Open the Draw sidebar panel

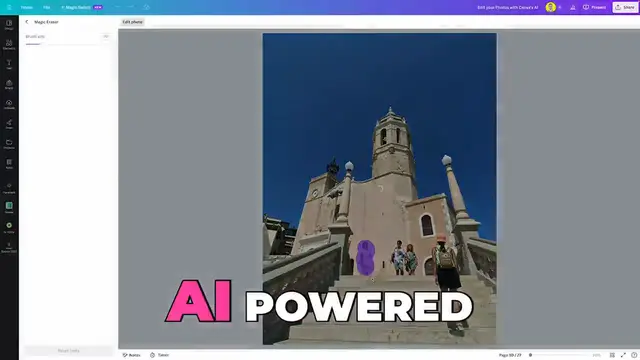(x=9, y=124)
